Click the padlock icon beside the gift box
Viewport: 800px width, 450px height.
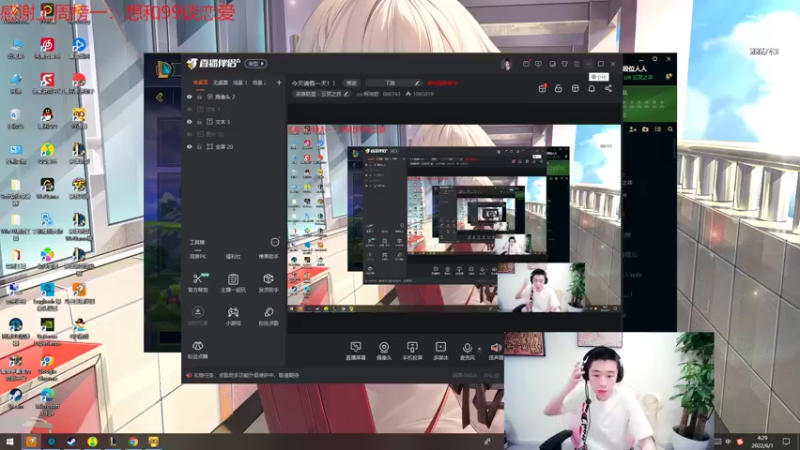coord(559,88)
